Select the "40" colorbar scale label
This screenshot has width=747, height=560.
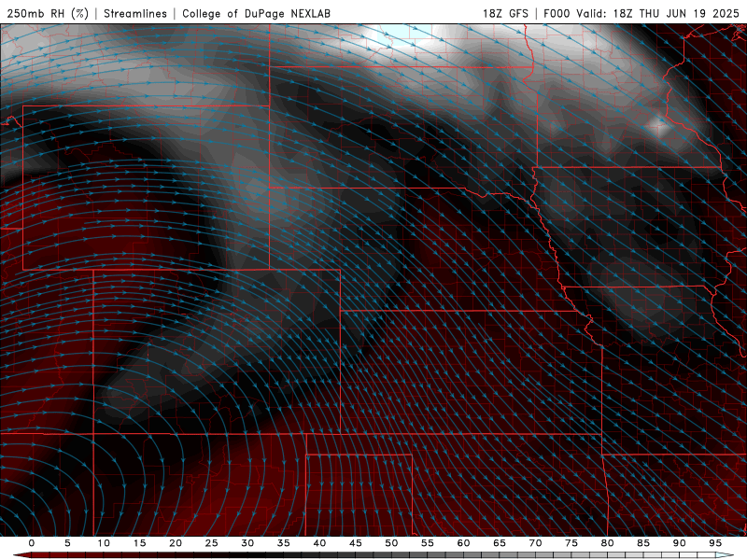coord(319,543)
